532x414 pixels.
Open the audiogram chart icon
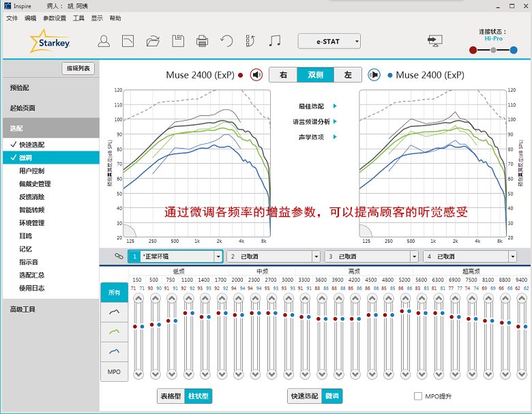click(128, 42)
